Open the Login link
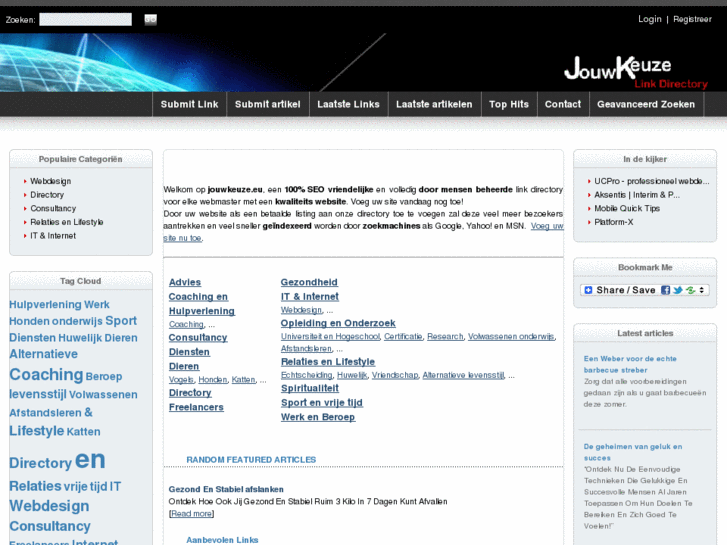The image size is (727, 545). click(x=650, y=19)
